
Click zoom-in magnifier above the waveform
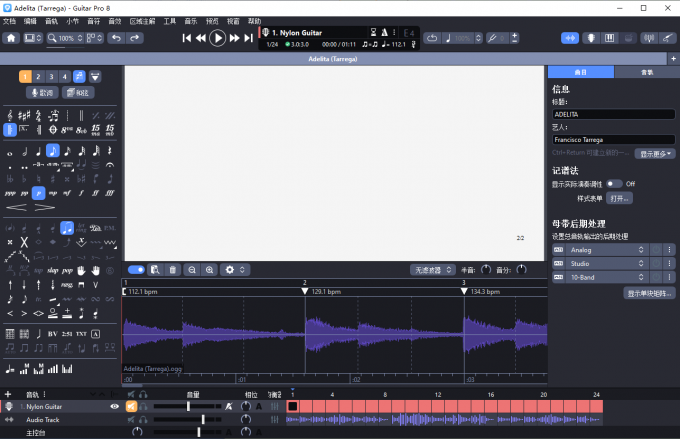pos(209,270)
